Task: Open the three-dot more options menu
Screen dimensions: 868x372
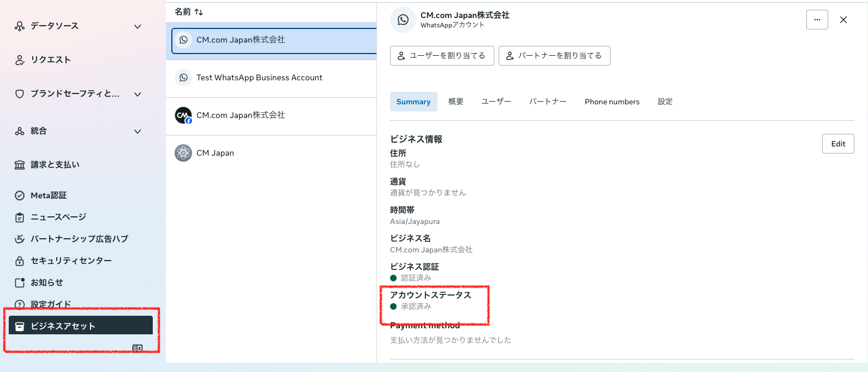Action: pos(817,20)
